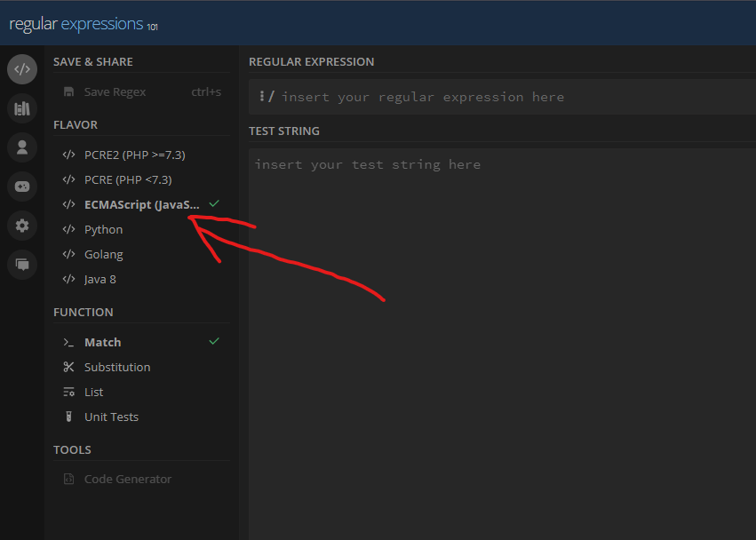Open the regex editor sidebar icon

pyautogui.click(x=22, y=69)
